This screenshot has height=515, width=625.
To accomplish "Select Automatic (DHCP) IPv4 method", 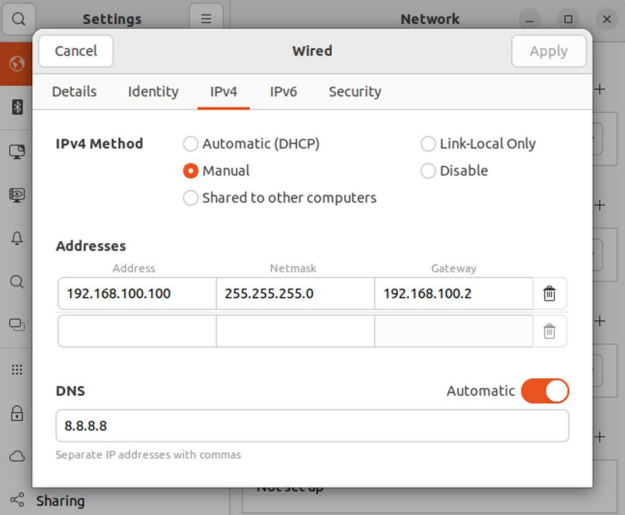I will click(191, 144).
